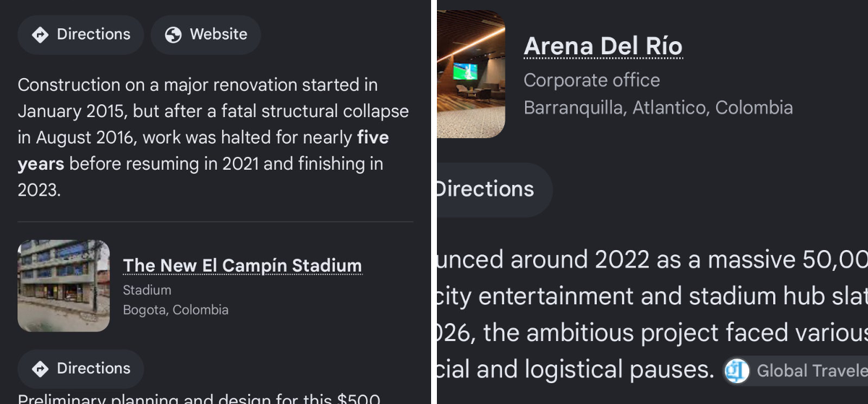The height and width of the screenshot is (404, 868).
Task: Select the Stadium category label
Action: 147,290
